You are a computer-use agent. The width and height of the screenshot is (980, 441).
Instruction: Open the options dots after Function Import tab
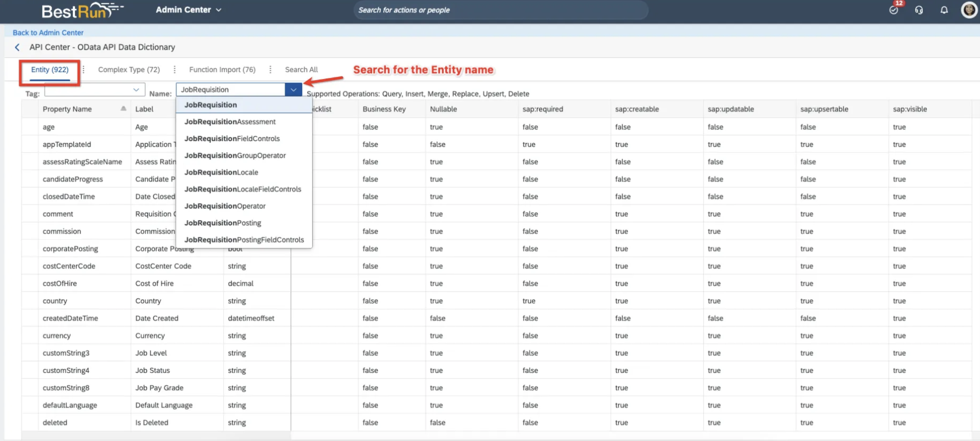click(270, 69)
